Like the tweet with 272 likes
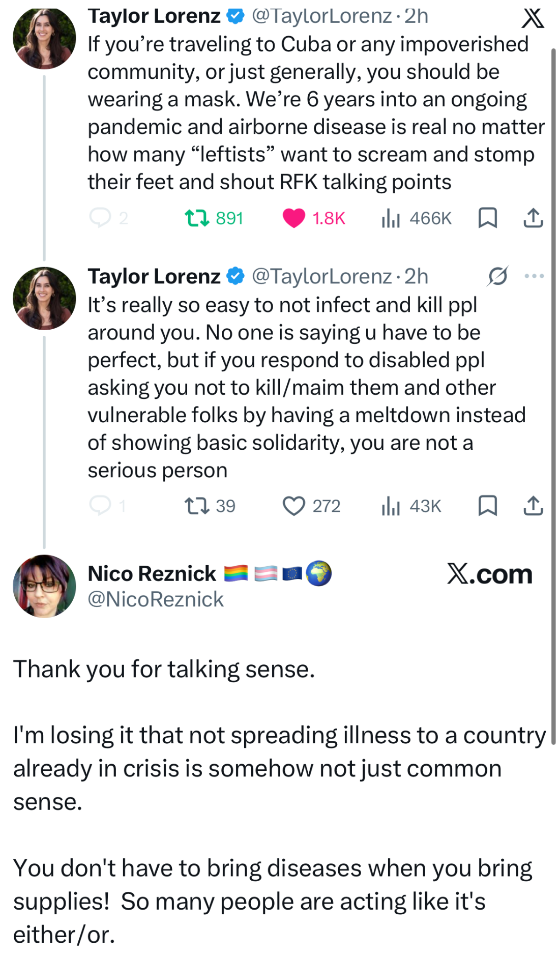 pyautogui.click(x=293, y=506)
